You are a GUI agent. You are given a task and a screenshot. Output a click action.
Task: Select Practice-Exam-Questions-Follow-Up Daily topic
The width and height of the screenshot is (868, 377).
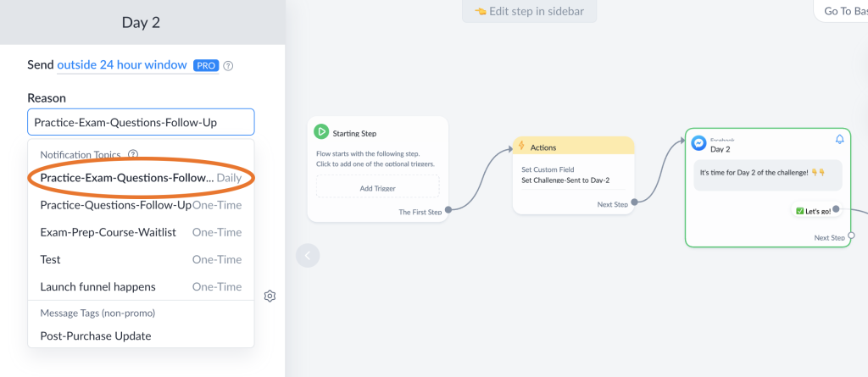(x=141, y=178)
